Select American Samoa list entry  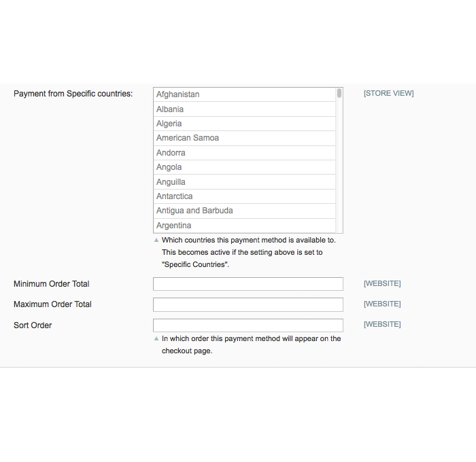[188, 138]
